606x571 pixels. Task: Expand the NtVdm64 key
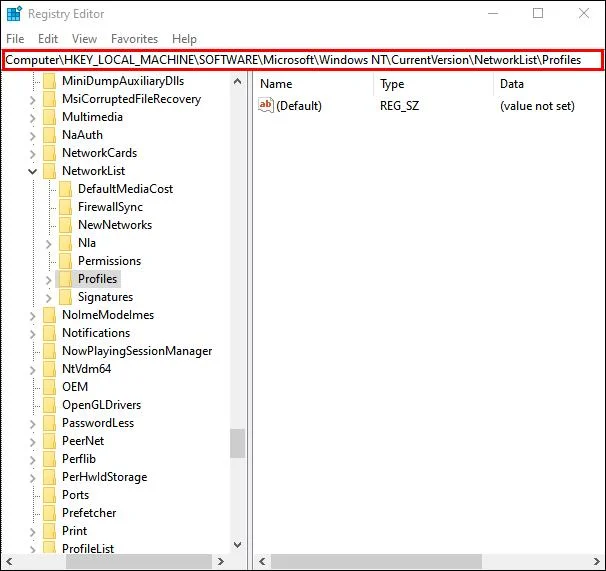pos(33,370)
